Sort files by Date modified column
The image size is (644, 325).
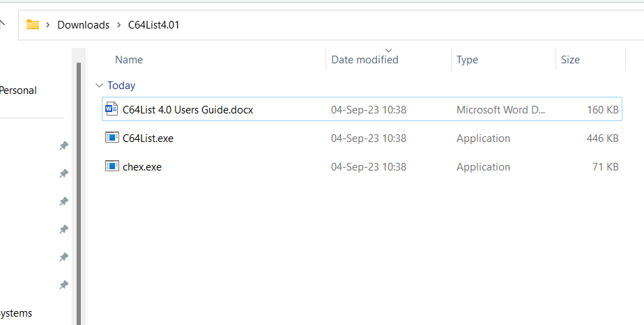pos(365,60)
